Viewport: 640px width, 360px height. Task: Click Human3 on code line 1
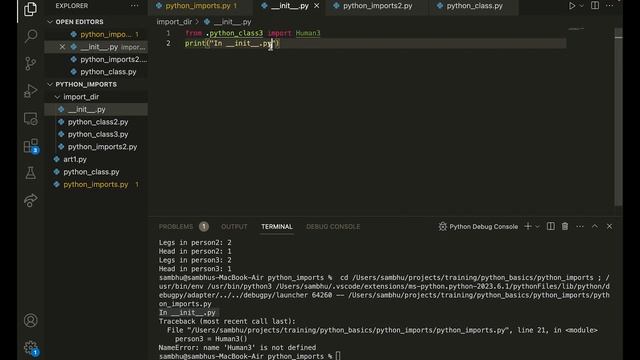coord(308,33)
